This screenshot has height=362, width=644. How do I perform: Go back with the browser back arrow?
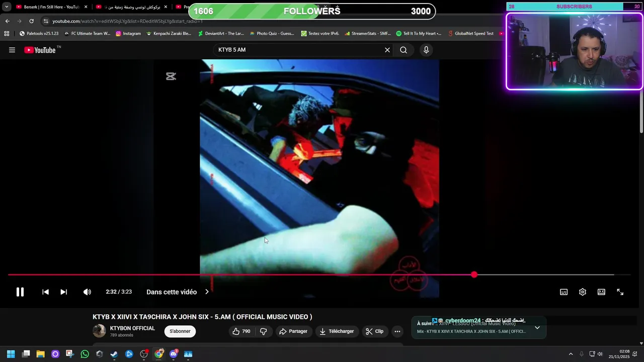pyautogui.click(x=7, y=21)
